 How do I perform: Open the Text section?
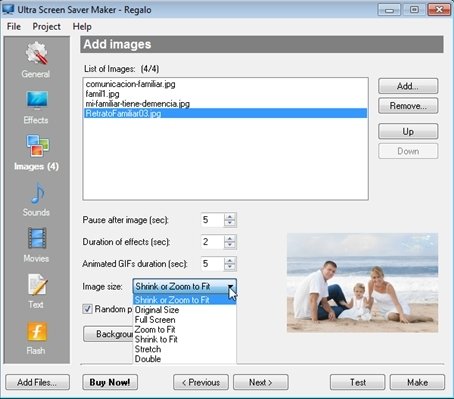coord(36,291)
